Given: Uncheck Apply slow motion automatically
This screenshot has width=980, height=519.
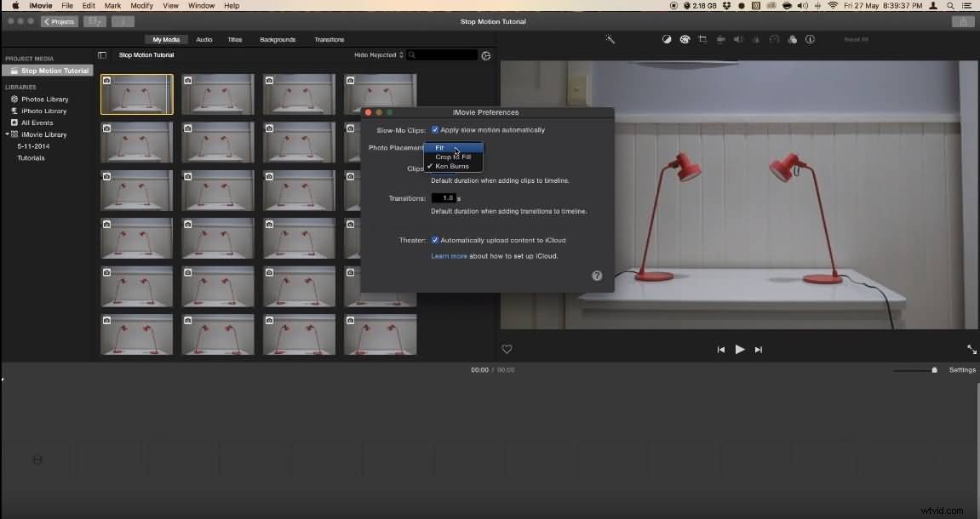Looking at the screenshot, I should tap(435, 129).
